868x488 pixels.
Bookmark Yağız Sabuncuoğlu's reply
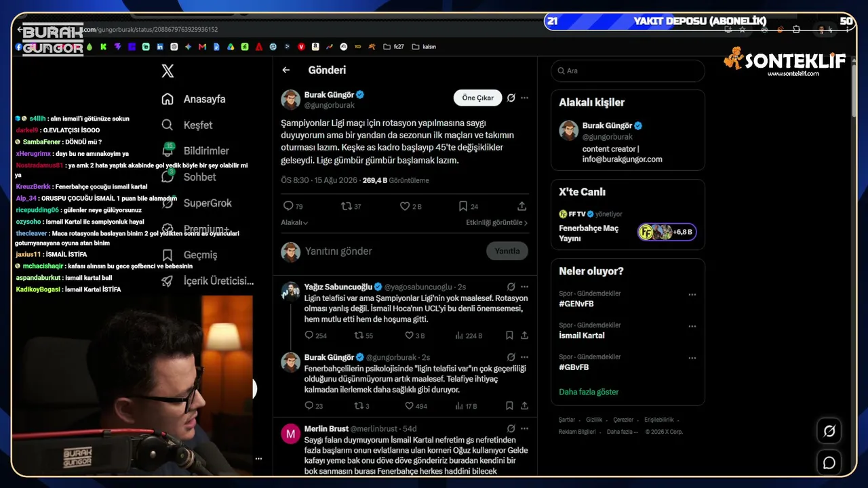pos(509,335)
